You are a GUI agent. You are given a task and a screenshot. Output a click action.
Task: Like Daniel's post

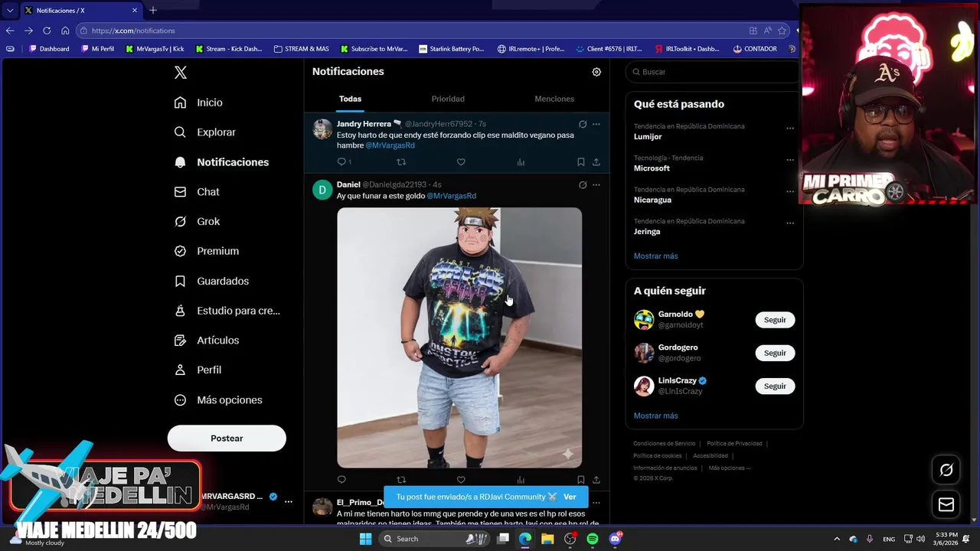461,480
